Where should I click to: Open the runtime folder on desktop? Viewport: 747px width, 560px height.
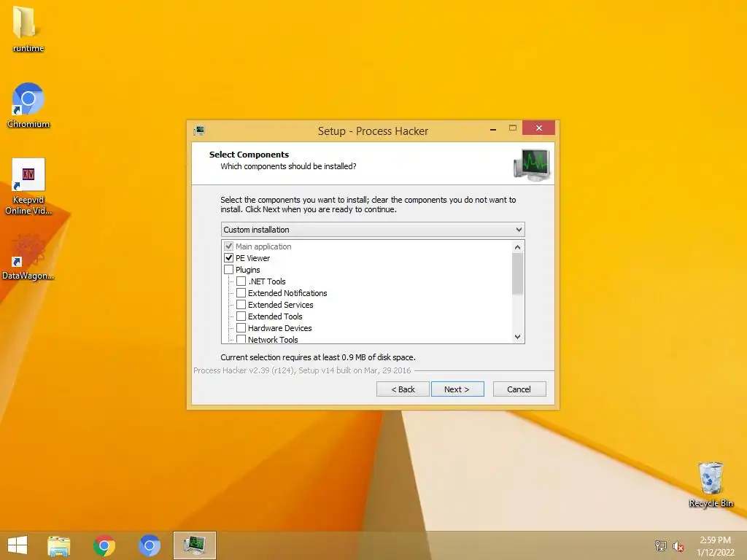click(27, 28)
